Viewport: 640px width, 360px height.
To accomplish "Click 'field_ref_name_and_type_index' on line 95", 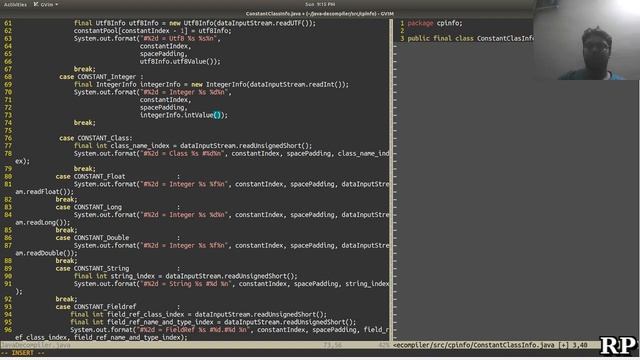I will click(160, 322).
